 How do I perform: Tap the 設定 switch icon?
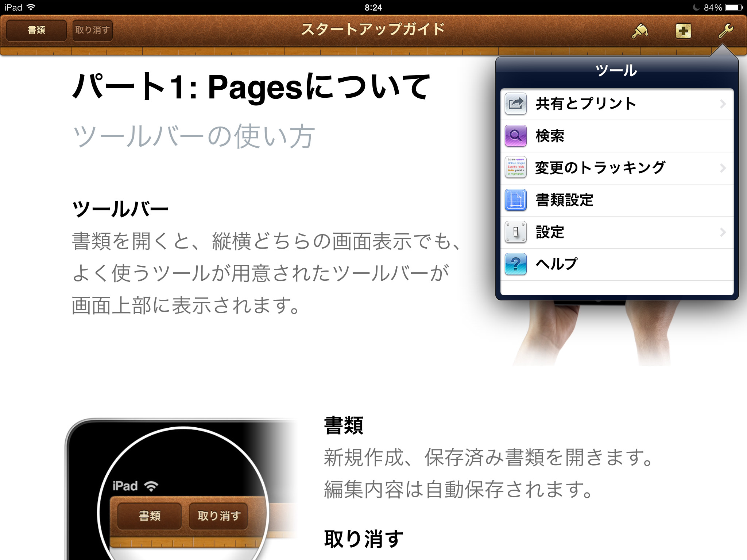point(515,232)
